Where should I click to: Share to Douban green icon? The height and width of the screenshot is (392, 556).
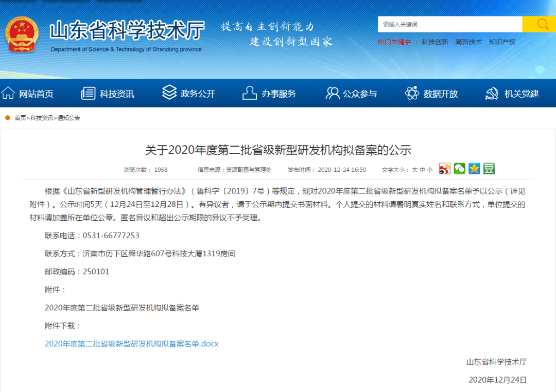489,169
